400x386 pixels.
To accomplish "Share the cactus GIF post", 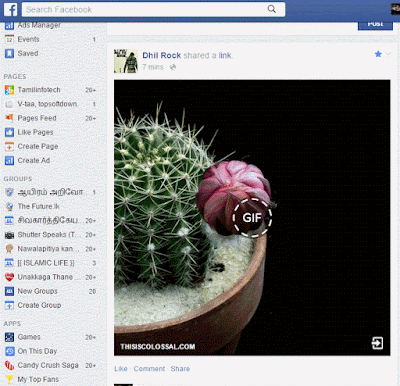I will (180, 369).
